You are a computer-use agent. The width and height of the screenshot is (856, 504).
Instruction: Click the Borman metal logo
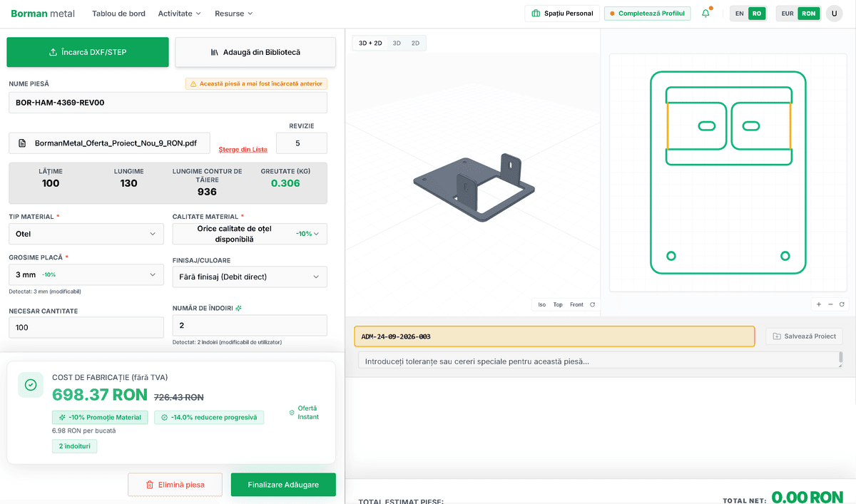point(43,14)
